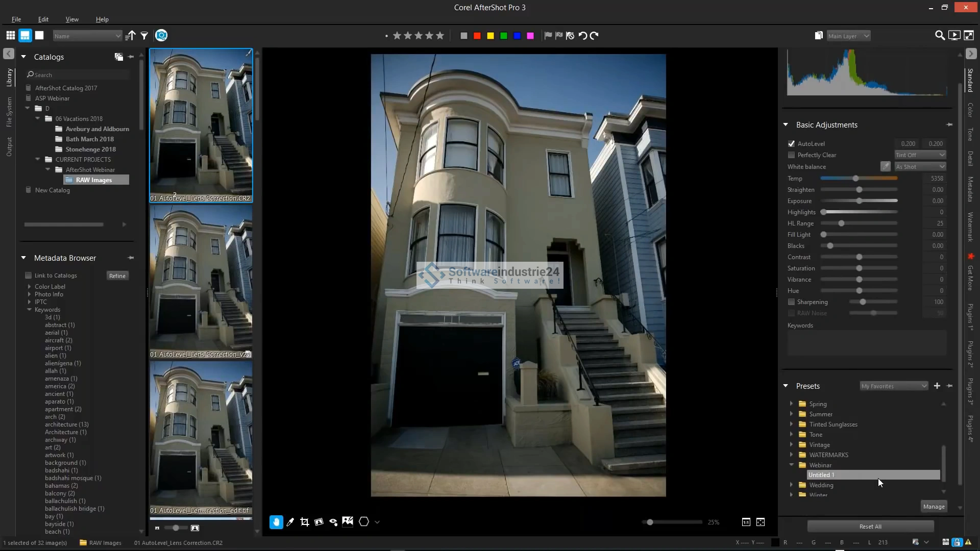Screen dimensions: 980x551
Task: Select the Crop tool
Action: click(x=305, y=522)
